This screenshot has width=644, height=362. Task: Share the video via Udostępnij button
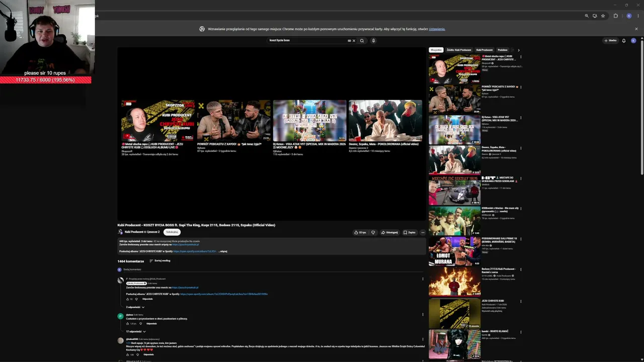pyautogui.click(x=389, y=232)
